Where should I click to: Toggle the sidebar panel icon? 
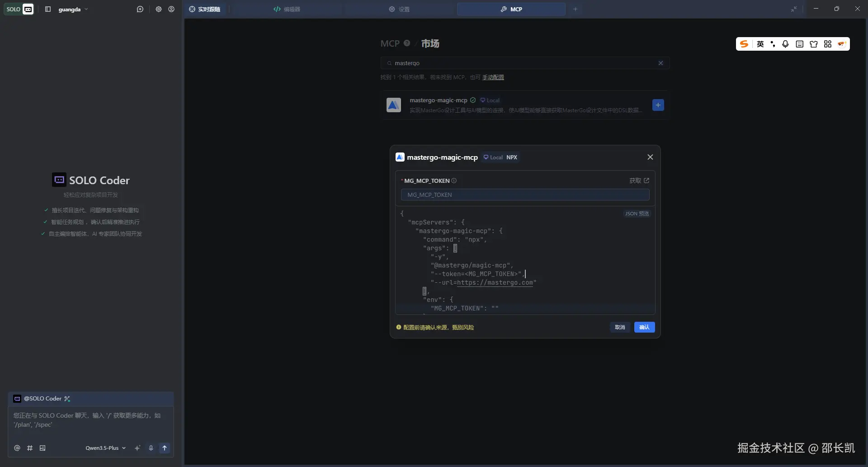point(48,9)
